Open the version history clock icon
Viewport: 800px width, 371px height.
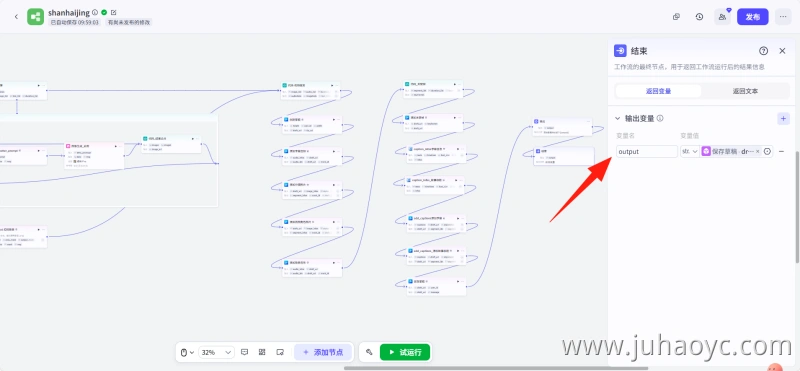699,17
